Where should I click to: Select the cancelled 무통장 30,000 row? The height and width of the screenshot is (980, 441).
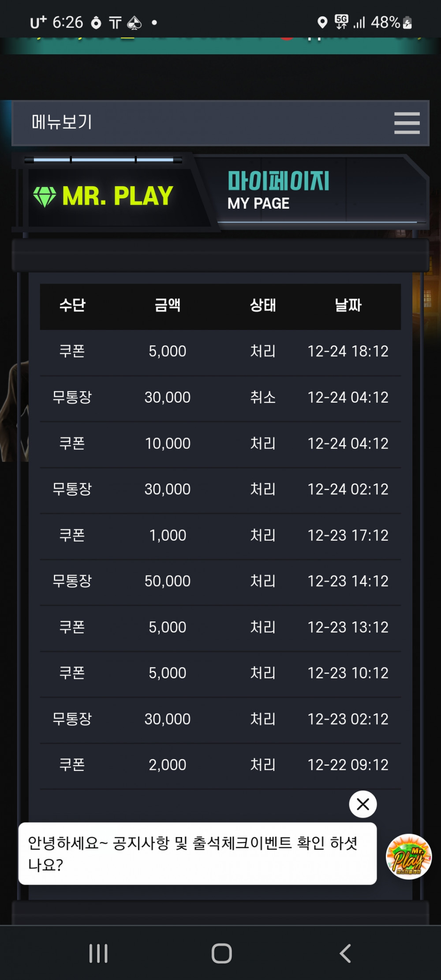(220, 397)
